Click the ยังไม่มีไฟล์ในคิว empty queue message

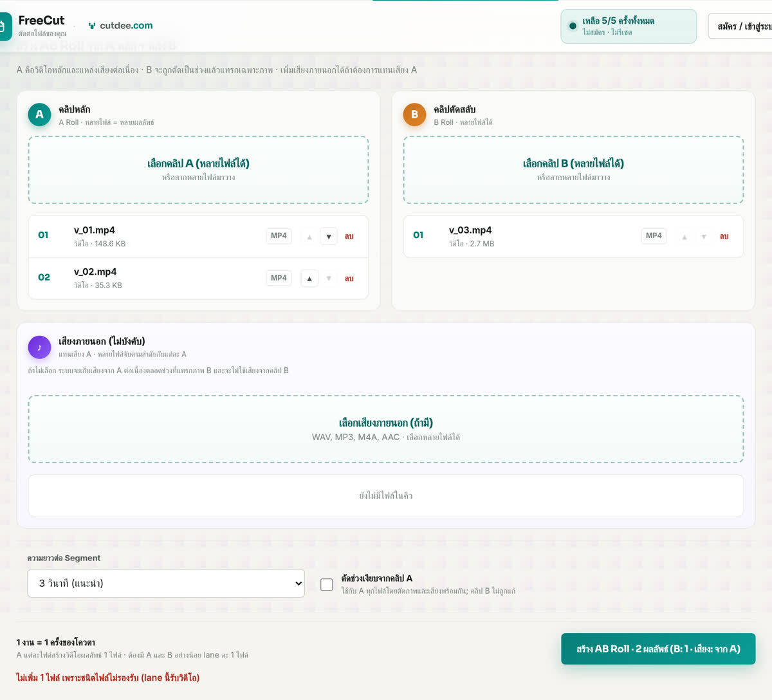click(386, 495)
